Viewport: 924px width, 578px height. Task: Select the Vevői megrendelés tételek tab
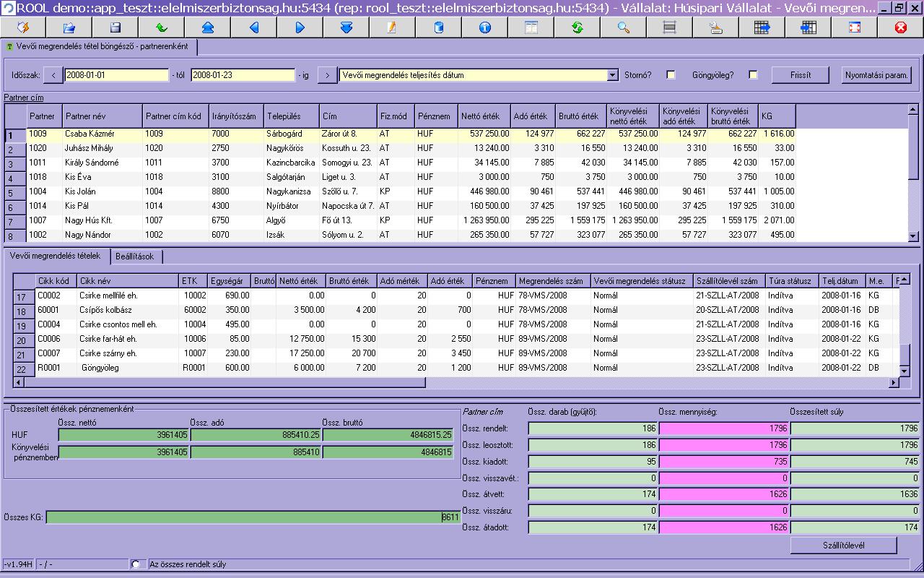(56, 256)
